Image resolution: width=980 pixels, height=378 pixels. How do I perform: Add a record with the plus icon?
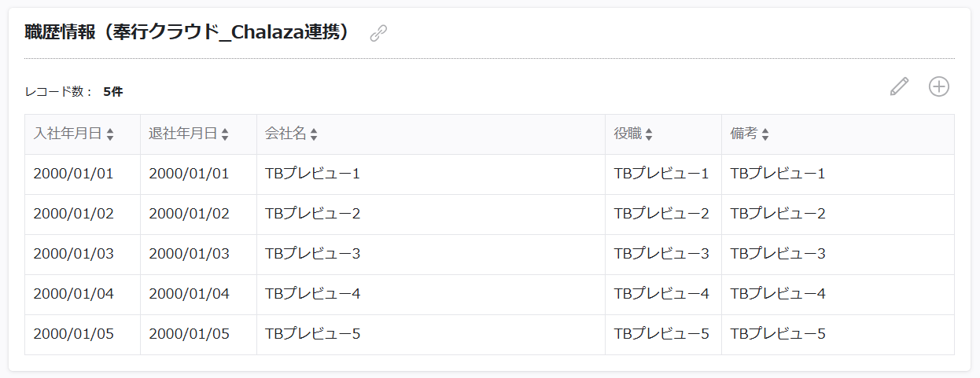939,86
